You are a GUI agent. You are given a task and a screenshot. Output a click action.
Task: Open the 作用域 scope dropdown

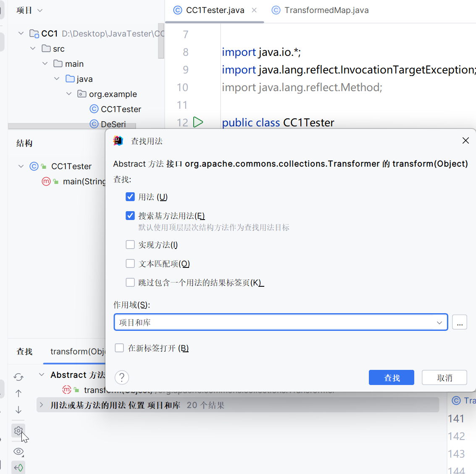[x=439, y=322]
